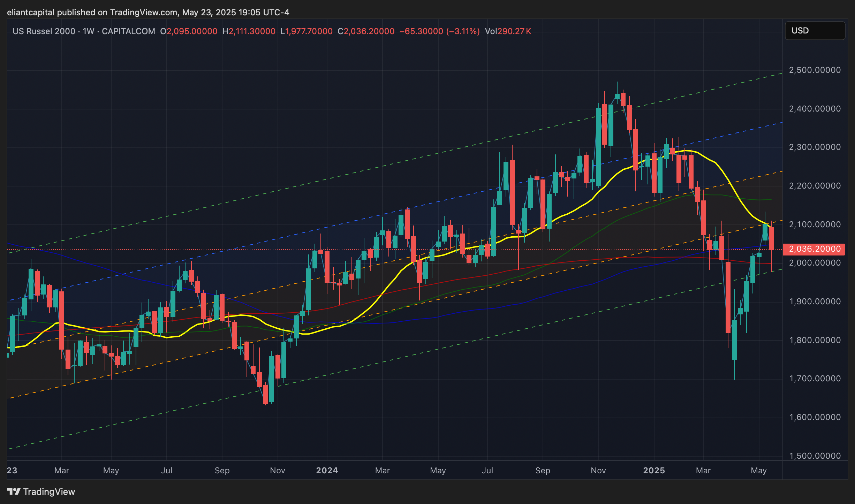This screenshot has height=504, width=855.
Task: Click the US Russel 2000 symbol title
Action: (x=44, y=31)
